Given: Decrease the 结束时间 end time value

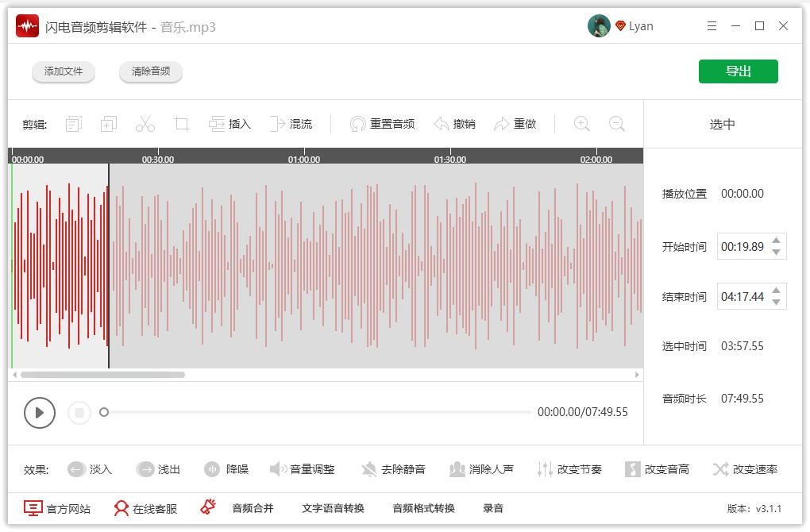Looking at the screenshot, I should tap(776, 303).
